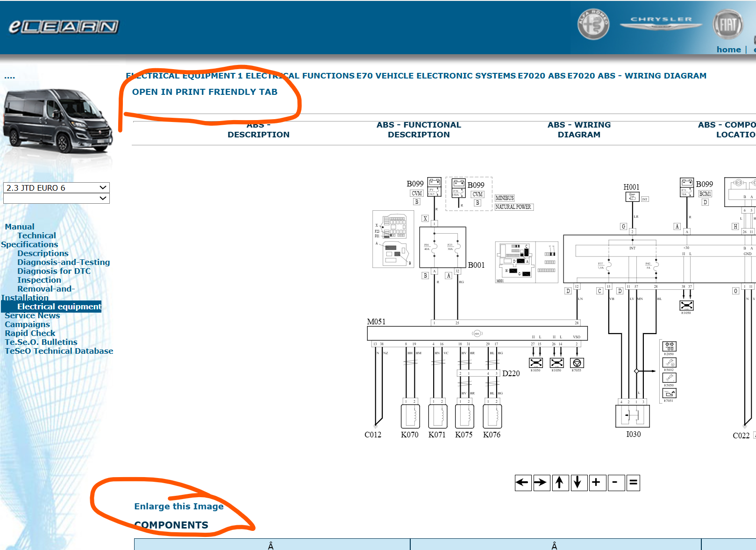Click I030 brake switch label

click(634, 434)
